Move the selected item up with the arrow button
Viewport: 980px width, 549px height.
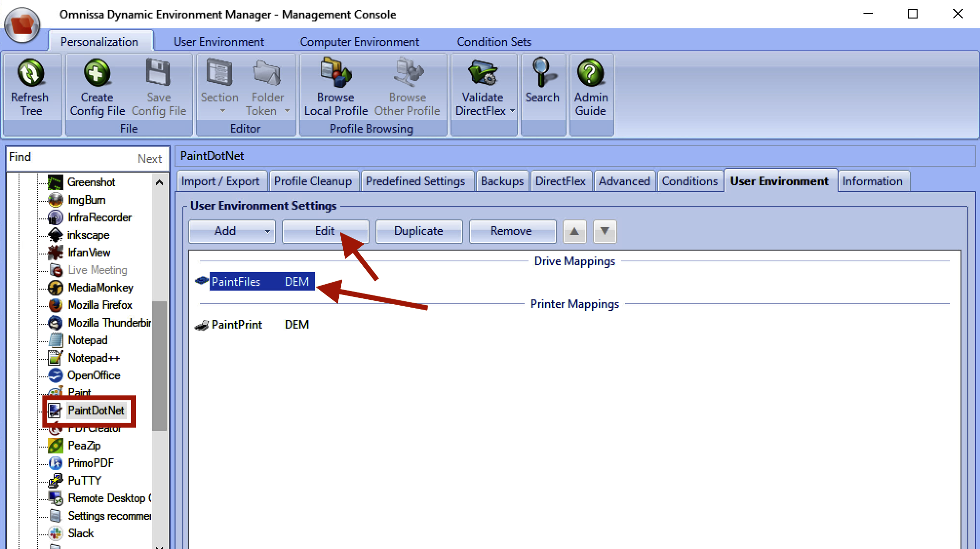pyautogui.click(x=574, y=231)
